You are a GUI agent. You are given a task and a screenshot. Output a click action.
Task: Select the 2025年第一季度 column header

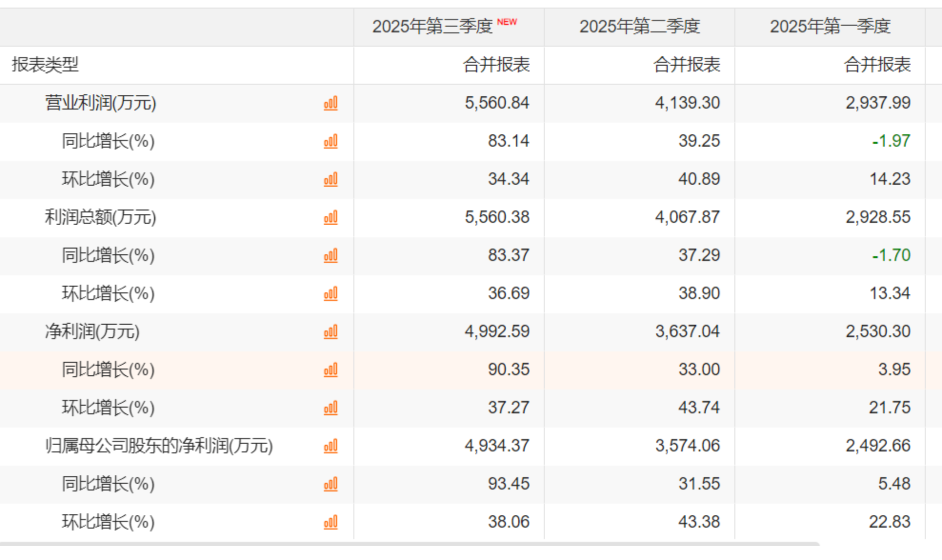[830, 27]
